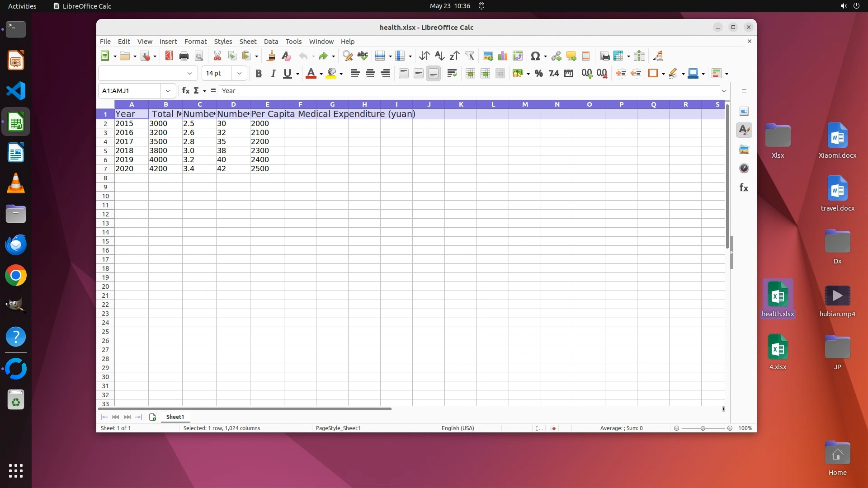Click the Clone Formatting paintbrush icon

271,56
